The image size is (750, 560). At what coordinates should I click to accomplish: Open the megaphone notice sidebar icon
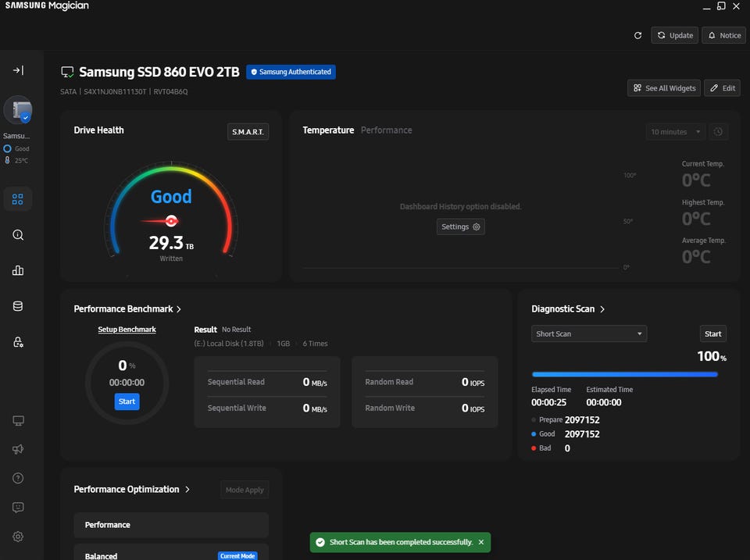click(18, 449)
